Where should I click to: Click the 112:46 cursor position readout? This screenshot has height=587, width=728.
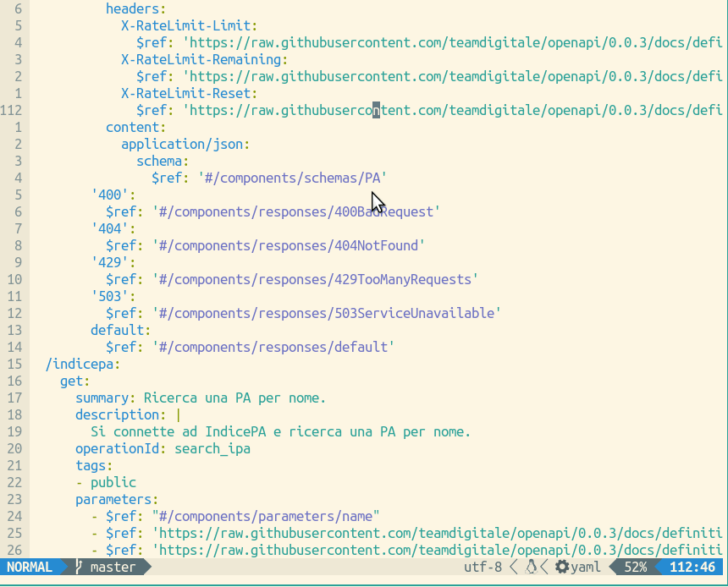click(692, 567)
